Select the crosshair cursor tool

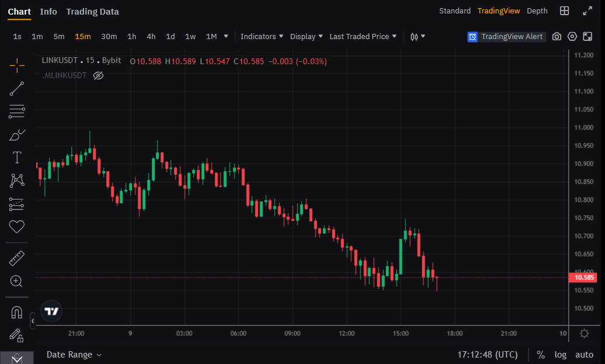17,65
